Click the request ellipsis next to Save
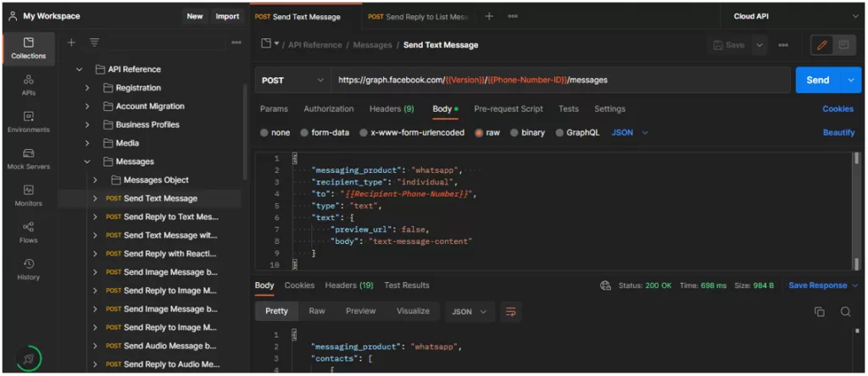 tap(783, 45)
